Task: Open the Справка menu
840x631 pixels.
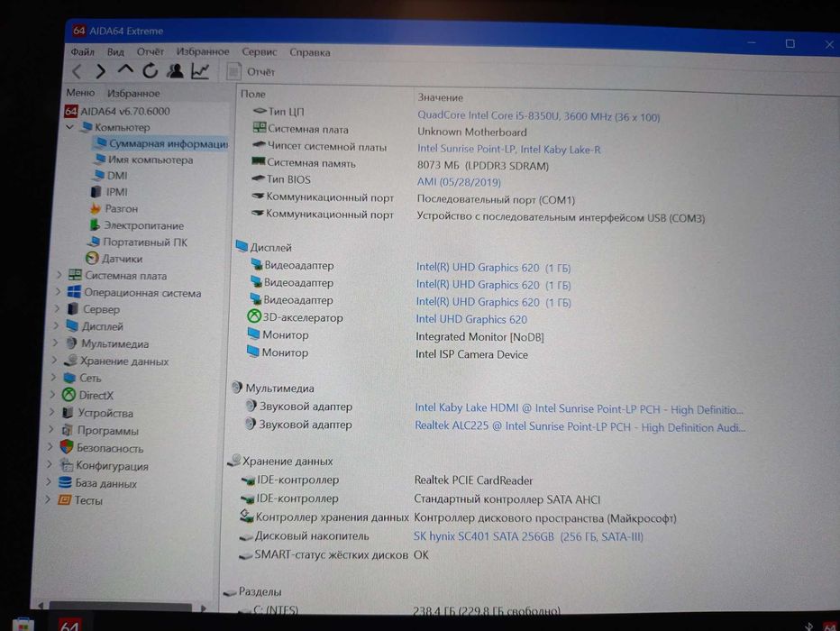Action: tap(310, 52)
